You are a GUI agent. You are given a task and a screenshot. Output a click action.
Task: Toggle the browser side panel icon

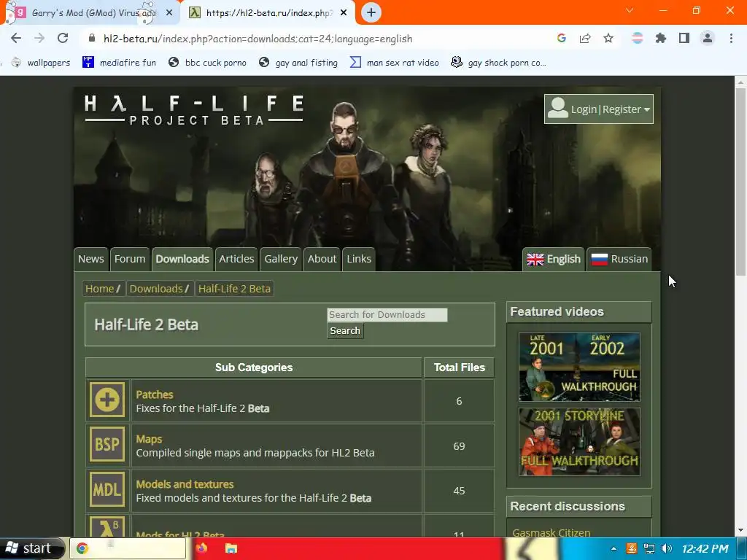tap(684, 38)
